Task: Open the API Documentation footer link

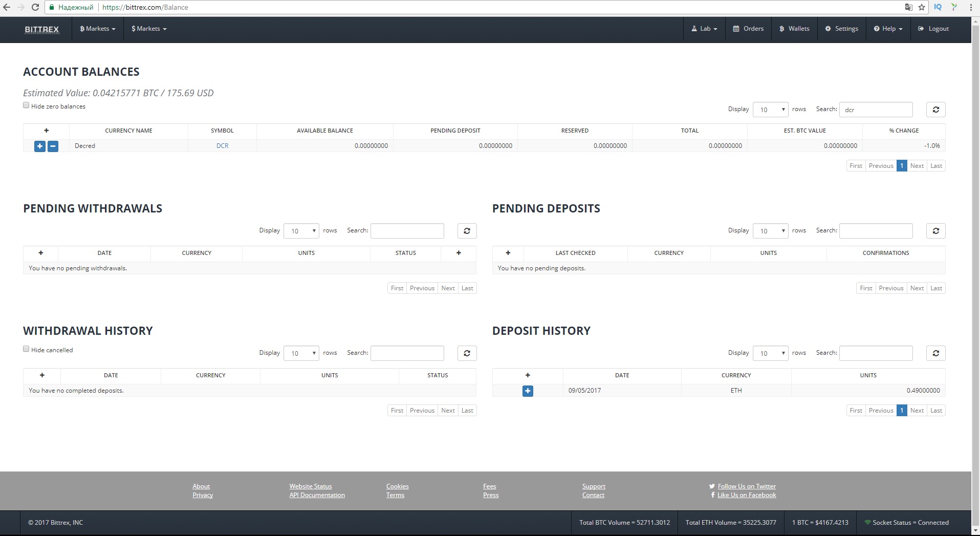Action: (317, 495)
